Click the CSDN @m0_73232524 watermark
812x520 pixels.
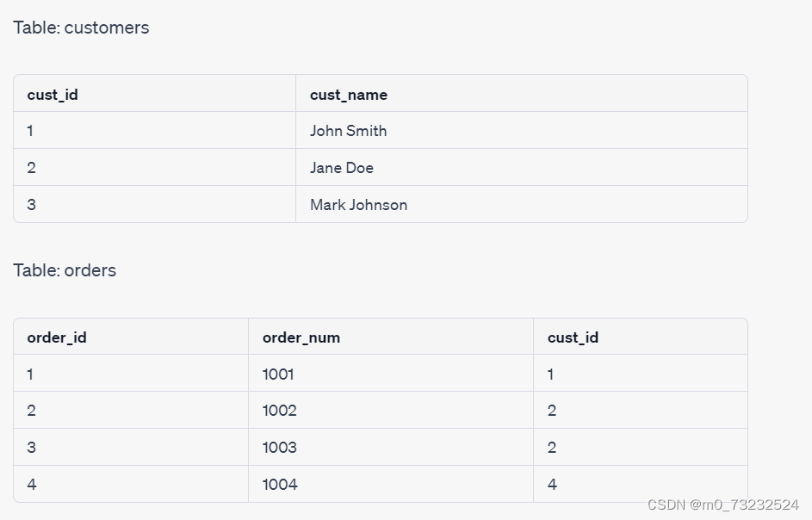coord(723,505)
